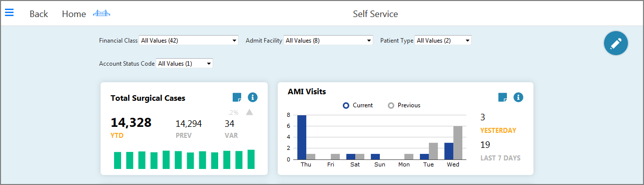Screen dimensions: 644x185
Task: Open Financial Class dropdown
Action: click(x=189, y=40)
